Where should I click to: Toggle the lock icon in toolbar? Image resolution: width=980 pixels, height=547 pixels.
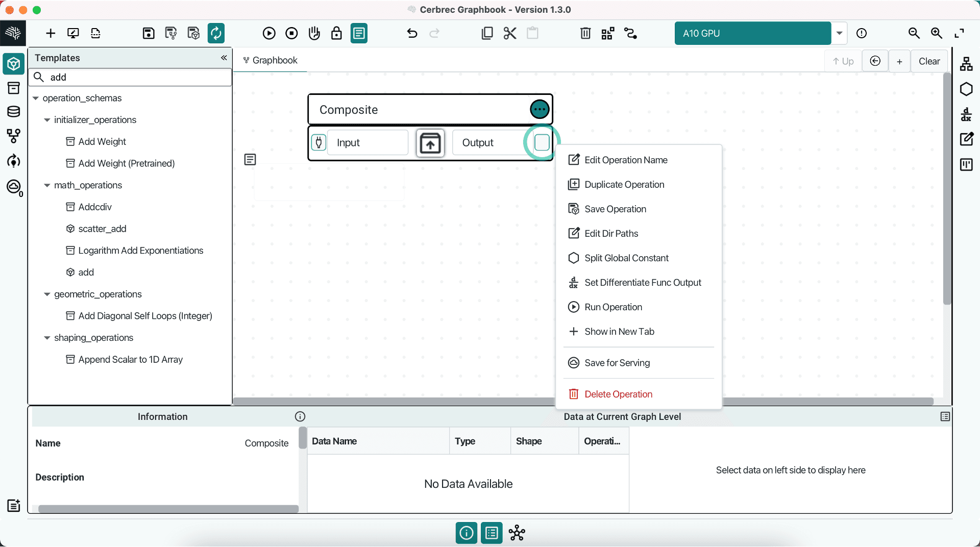[x=336, y=34]
